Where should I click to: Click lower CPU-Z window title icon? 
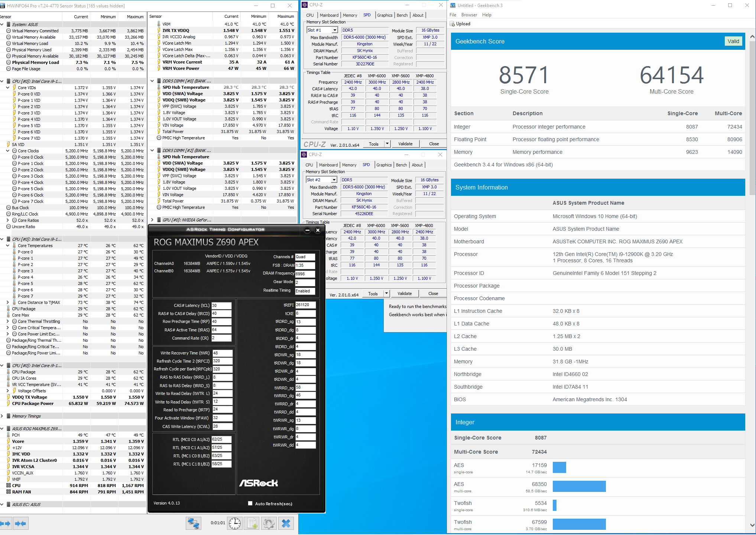tap(304, 155)
